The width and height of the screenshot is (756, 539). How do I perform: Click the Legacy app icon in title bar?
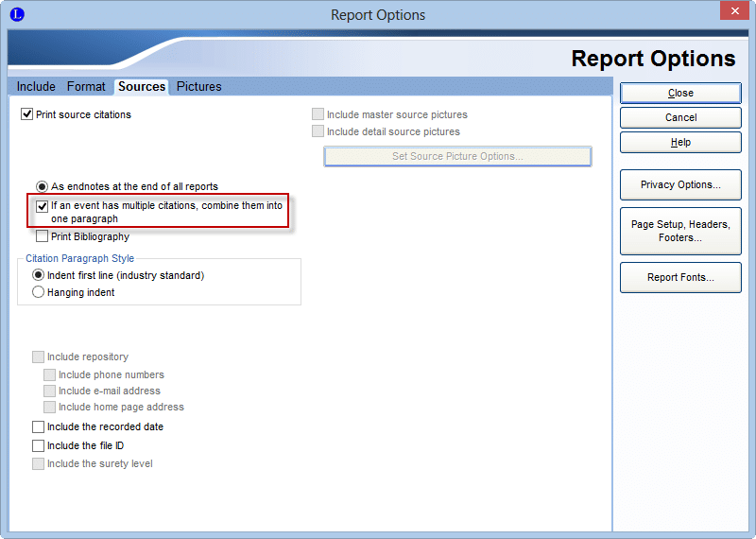tap(17, 14)
